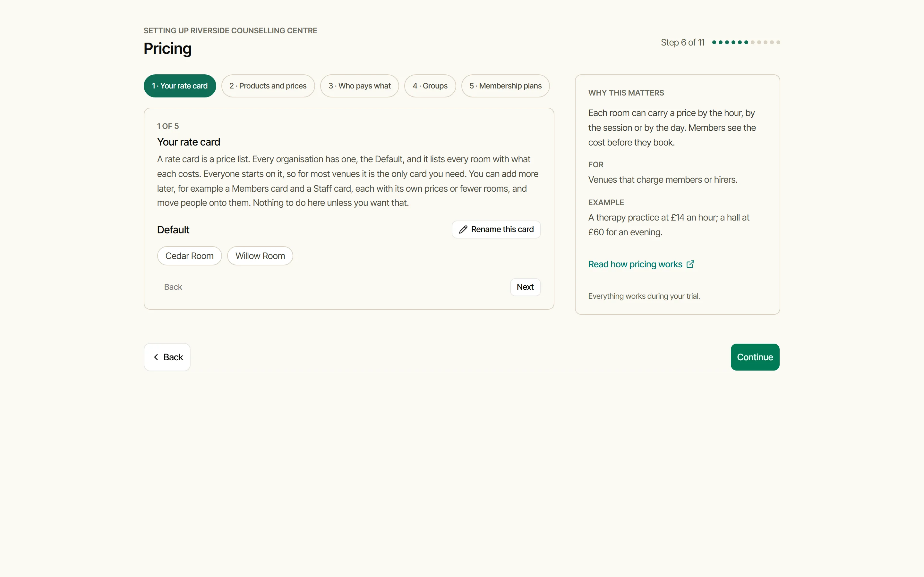
Task: Select the Your rate card tab
Action: [180, 86]
